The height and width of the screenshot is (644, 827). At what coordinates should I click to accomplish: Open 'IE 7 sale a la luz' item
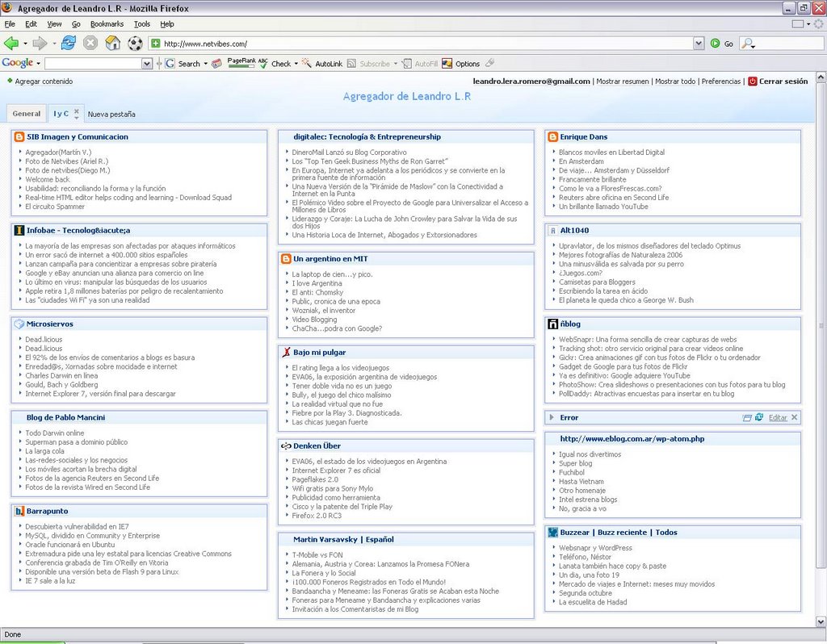pyautogui.click(x=50, y=581)
